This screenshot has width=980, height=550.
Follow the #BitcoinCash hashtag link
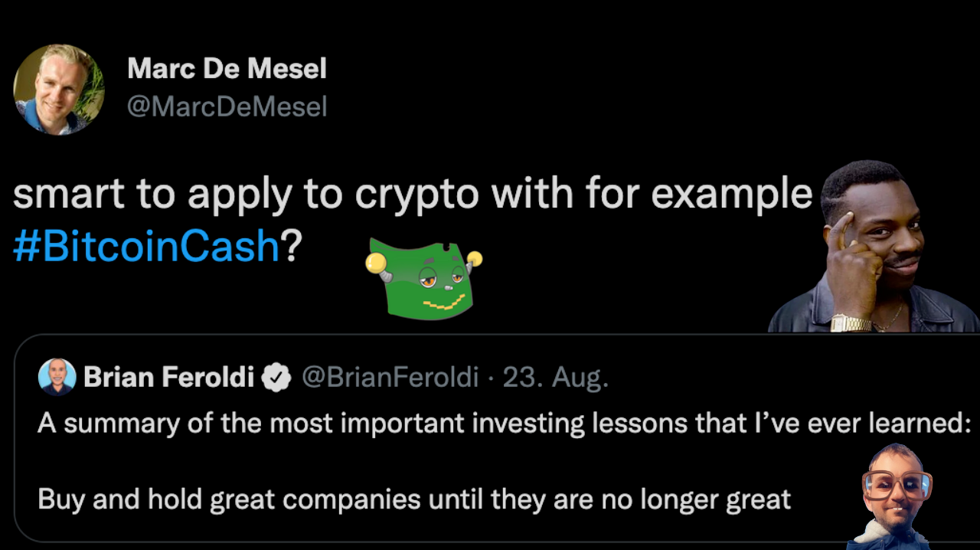(x=146, y=247)
